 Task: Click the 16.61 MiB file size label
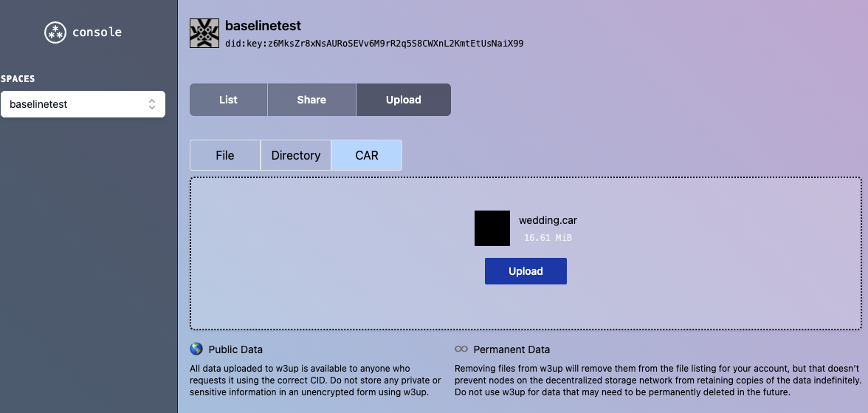[548, 238]
